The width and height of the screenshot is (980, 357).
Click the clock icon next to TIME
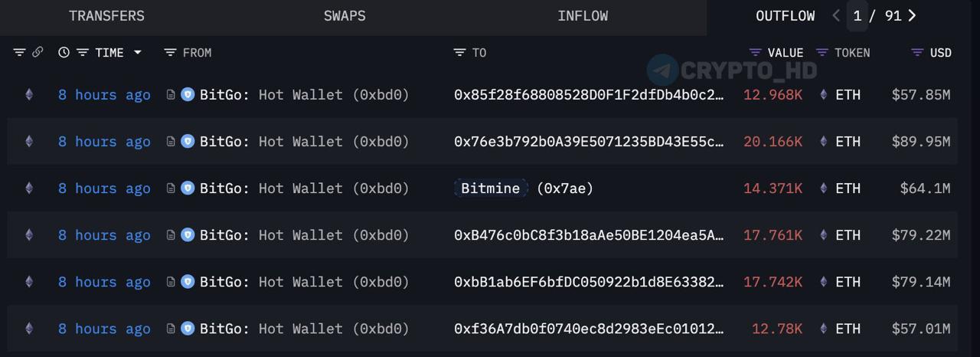pyautogui.click(x=64, y=53)
